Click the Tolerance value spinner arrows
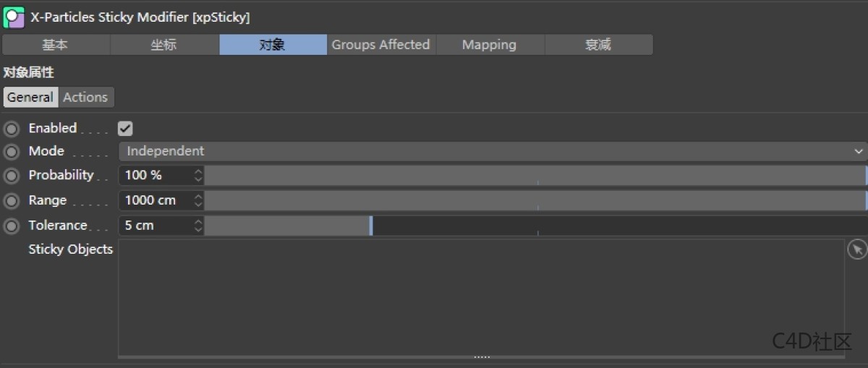868x368 pixels. click(198, 226)
